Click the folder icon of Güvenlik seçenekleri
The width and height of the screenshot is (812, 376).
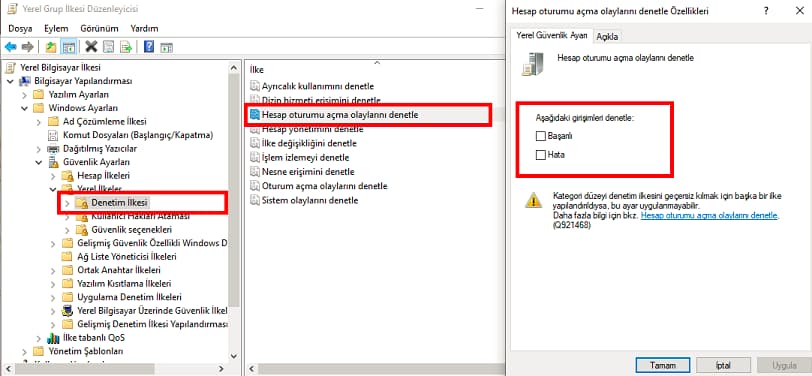82,229
